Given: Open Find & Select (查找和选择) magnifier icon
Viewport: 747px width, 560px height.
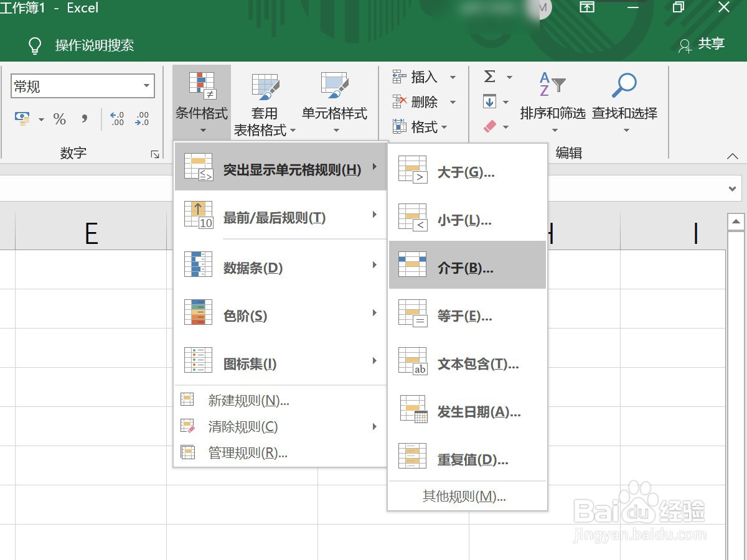Looking at the screenshot, I should pyautogui.click(x=624, y=86).
